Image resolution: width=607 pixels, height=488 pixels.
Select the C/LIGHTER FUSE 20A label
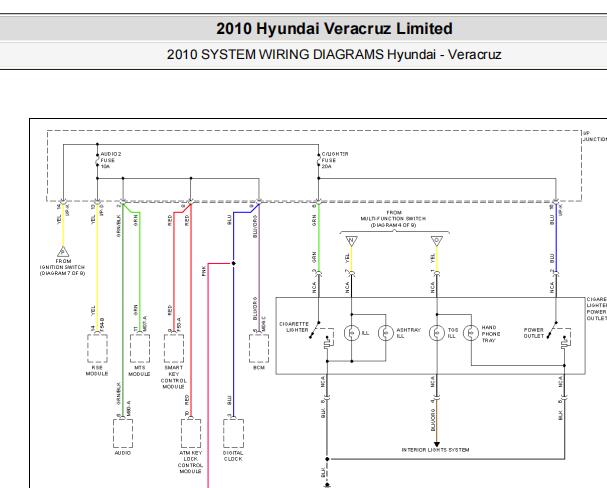335,160
